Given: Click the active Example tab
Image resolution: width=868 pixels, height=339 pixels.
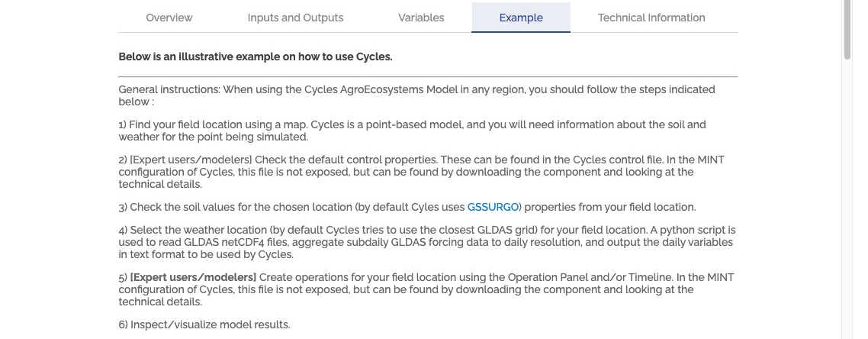Looking at the screenshot, I should (521, 18).
